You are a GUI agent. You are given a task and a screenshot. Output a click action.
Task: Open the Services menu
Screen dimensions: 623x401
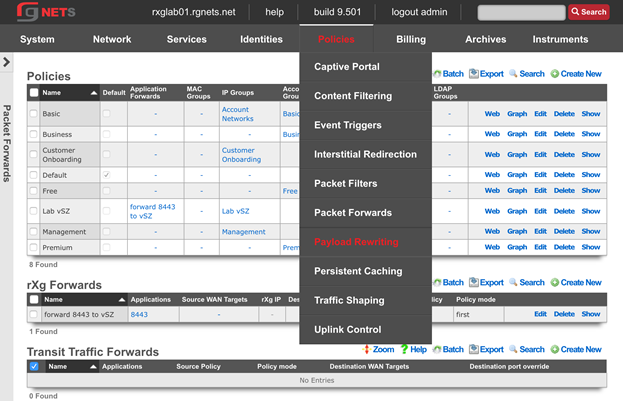pos(187,39)
